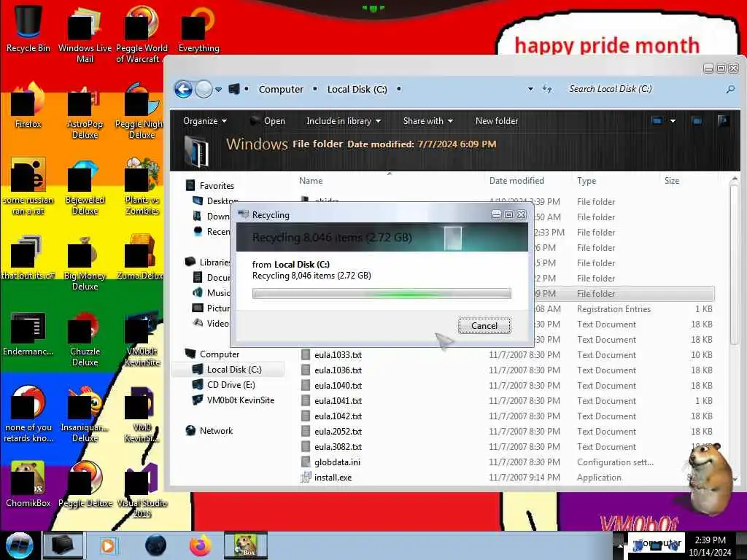The width and height of the screenshot is (747, 560).
Task: Open the Share with menu
Action: coord(427,121)
